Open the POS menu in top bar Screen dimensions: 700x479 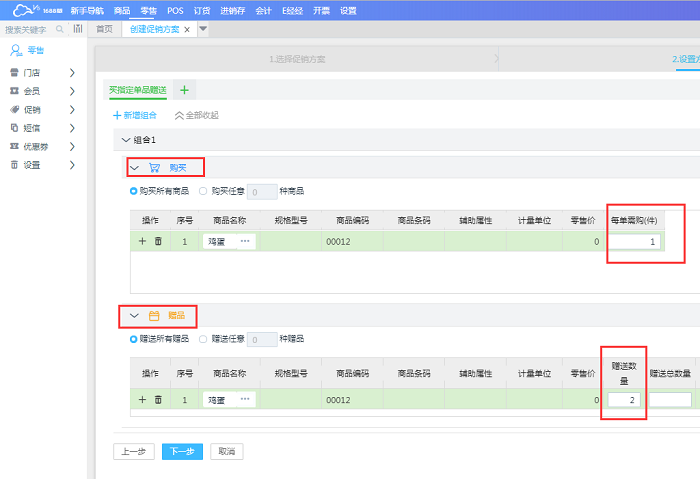[175, 9]
